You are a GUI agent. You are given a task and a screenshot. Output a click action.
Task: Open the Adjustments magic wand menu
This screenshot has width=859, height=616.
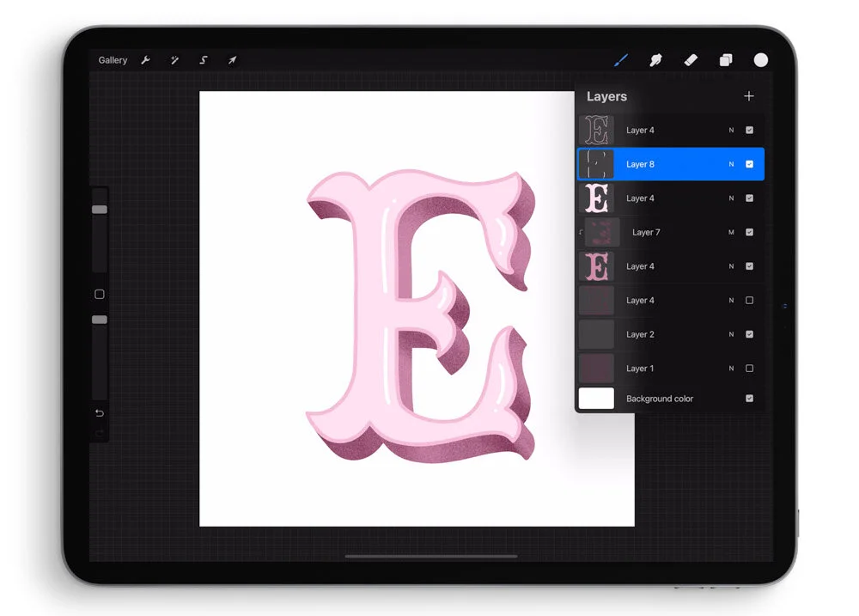[174, 60]
